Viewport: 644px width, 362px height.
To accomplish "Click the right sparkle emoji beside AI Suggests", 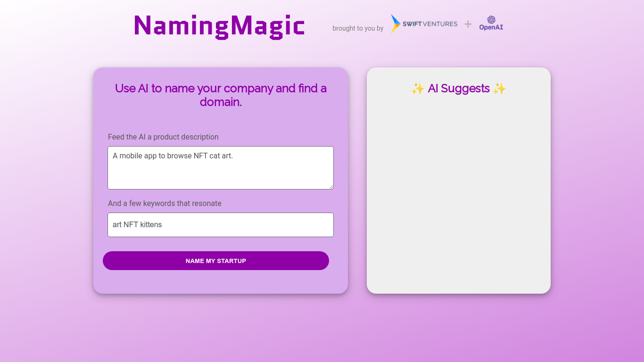I will click(499, 88).
